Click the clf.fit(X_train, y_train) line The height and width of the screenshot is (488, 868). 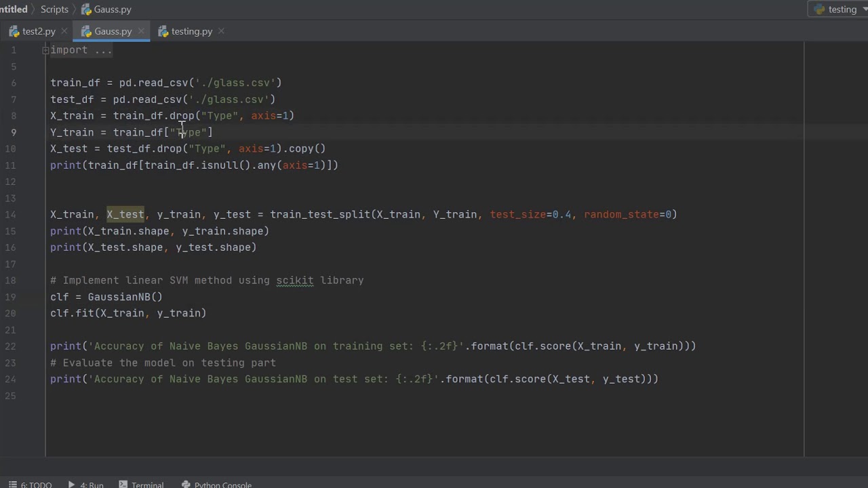[x=128, y=313]
